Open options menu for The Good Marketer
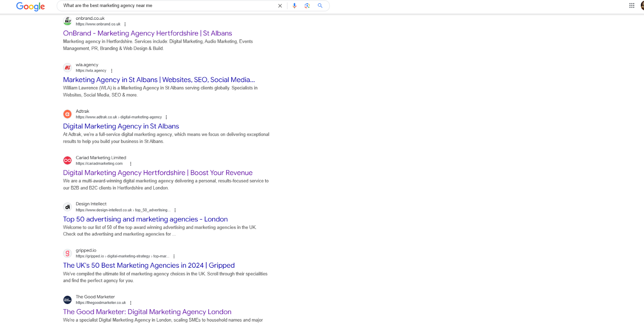Viewport: 644px width, 324px height. (x=131, y=303)
